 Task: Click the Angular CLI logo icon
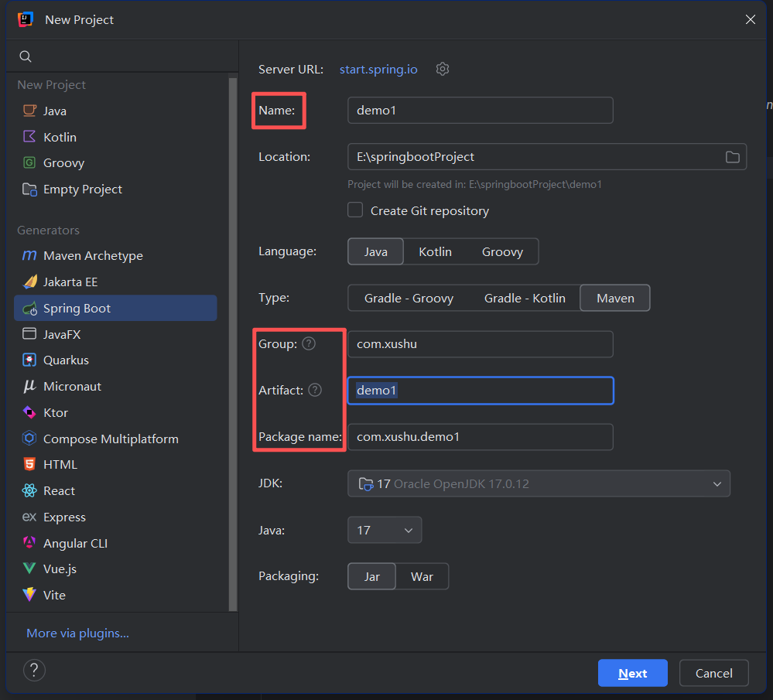coord(29,543)
